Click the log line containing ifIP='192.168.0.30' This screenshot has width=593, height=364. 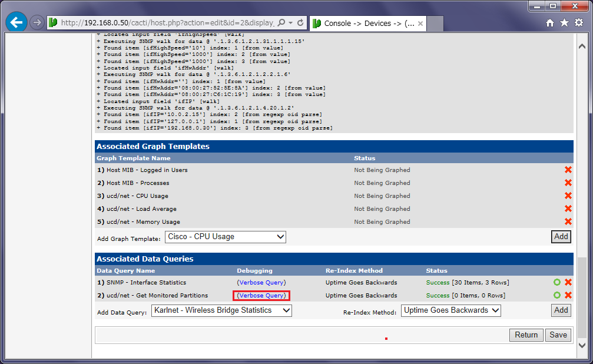point(214,128)
